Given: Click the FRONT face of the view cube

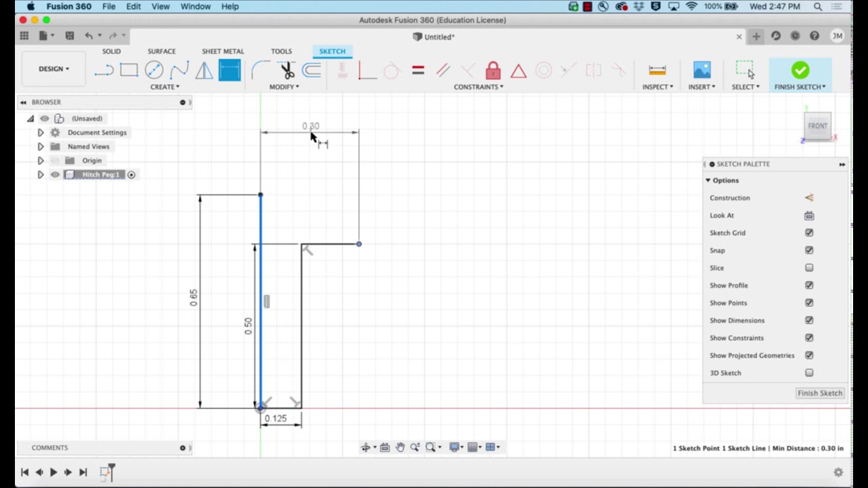Looking at the screenshot, I should click(818, 126).
